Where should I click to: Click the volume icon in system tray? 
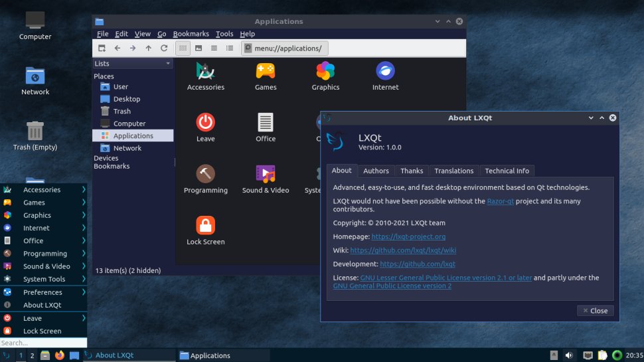click(x=569, y=355)
